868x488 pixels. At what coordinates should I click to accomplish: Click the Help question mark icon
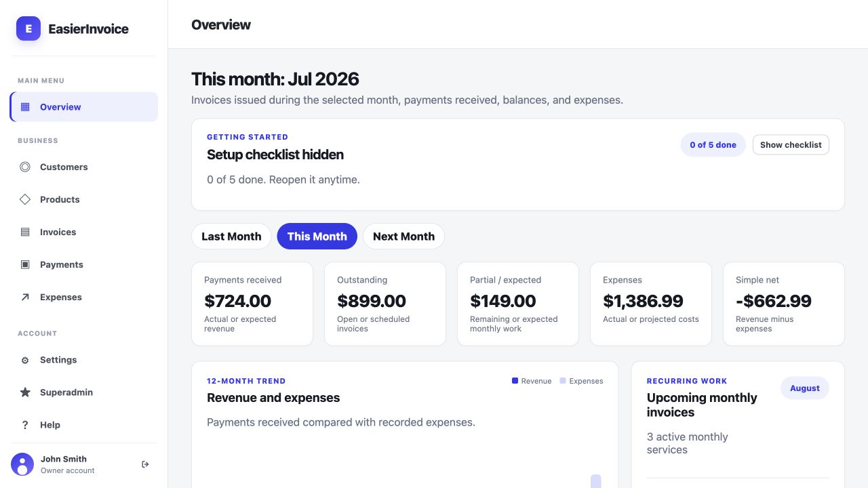(25, 425)
